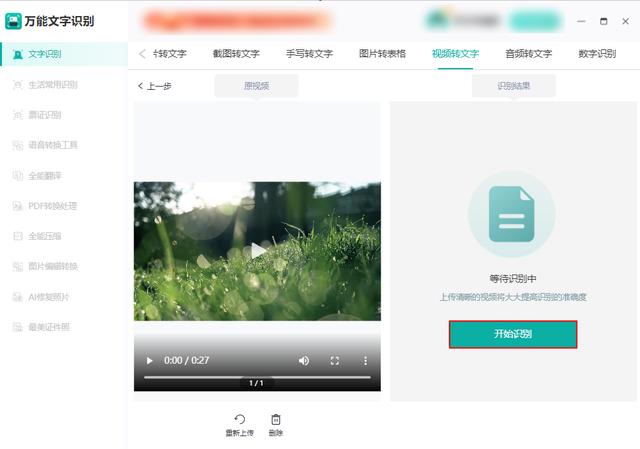Click the 1 / 1 page indicator
This screenshot has width=640, height=449.
(256, 383)
